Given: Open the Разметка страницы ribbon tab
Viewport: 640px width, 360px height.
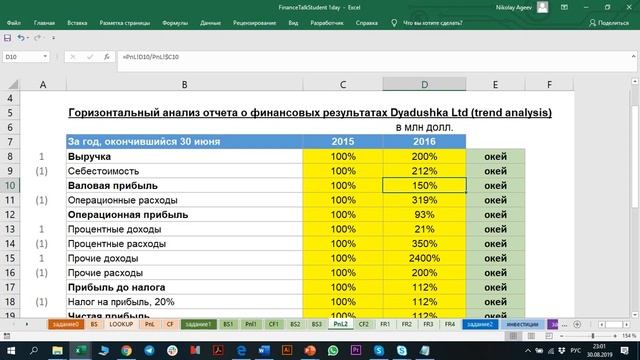Looking at the screenshot, I should click(x=124, y=23).
